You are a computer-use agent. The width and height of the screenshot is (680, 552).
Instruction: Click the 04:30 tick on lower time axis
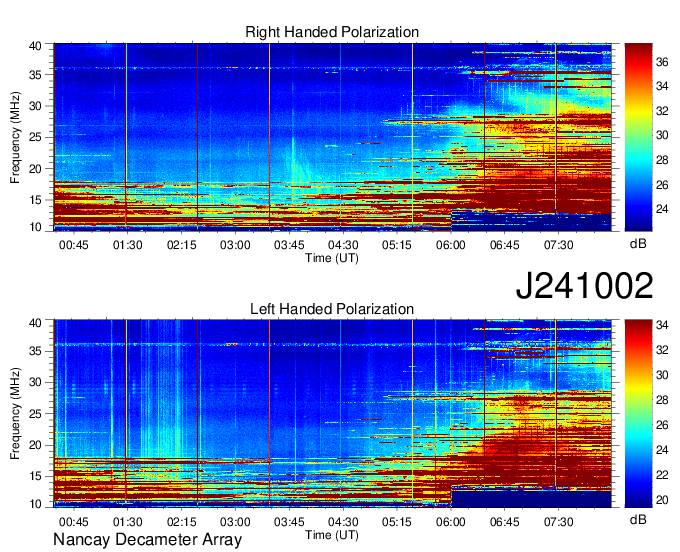click(x=343, y=522)
